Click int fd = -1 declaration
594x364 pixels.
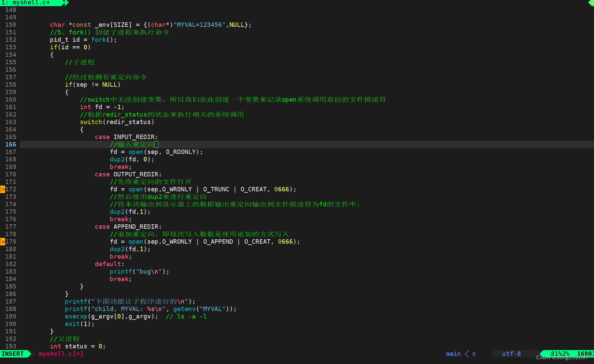tap(102, 107)
